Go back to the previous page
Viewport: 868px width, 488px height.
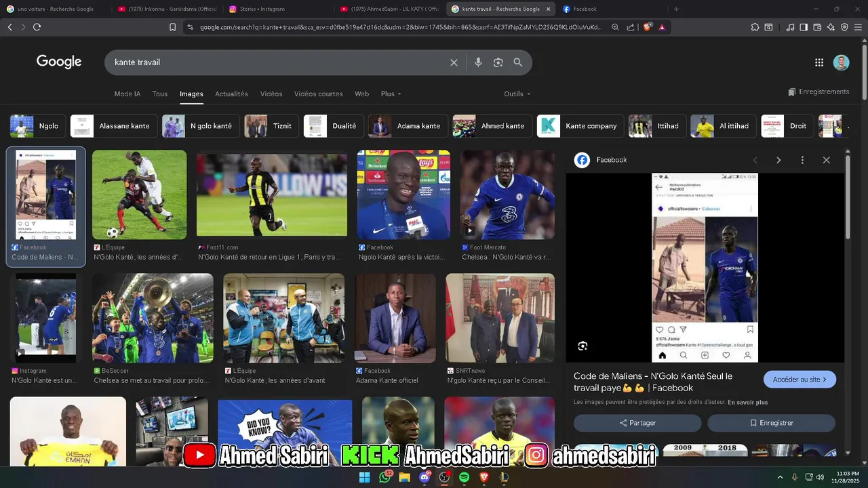tap(9, 27)
